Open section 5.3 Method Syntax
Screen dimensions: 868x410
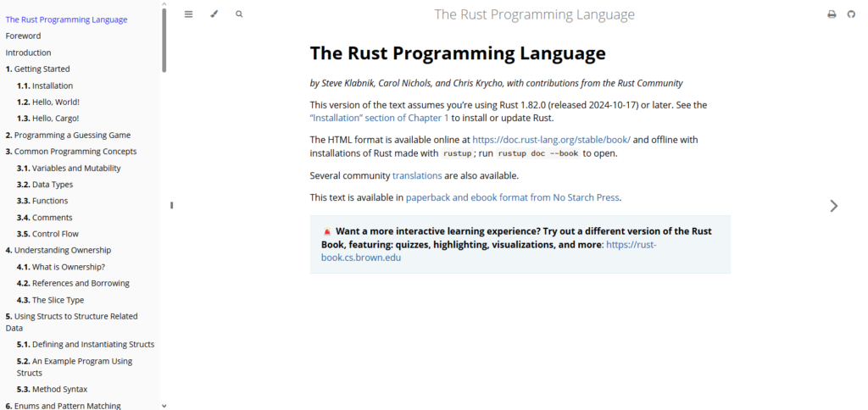coord(52,390)
